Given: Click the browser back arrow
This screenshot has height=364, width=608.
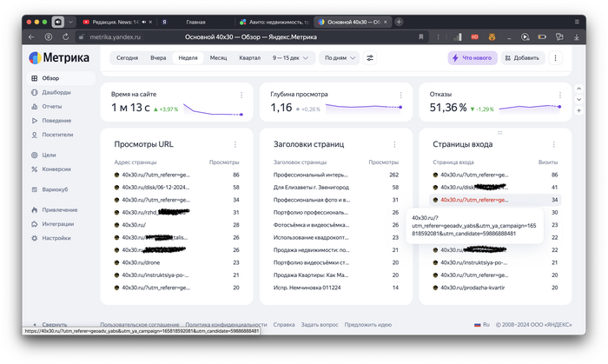Looking at the screenshot, I should (x=32, y=37).
